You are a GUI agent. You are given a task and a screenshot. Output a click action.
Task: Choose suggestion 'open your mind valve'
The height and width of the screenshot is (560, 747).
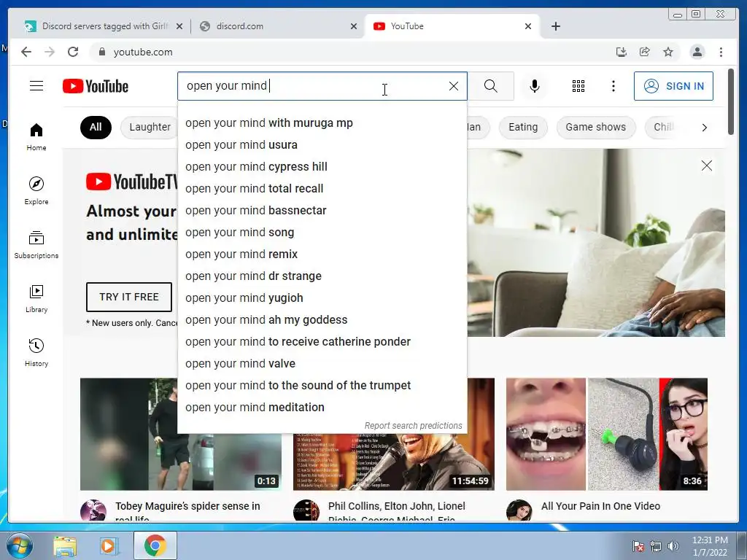[x=322, y=364]
